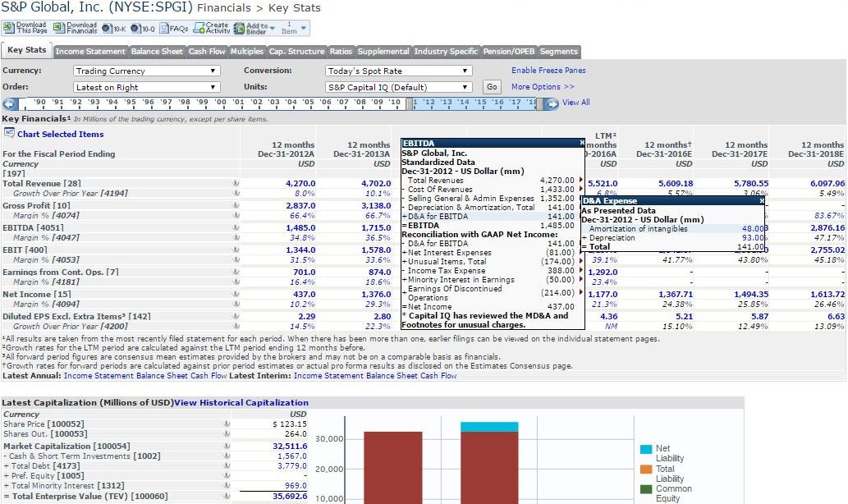
Task: Switch to Income Statement tab
Action: coord(90,52)
